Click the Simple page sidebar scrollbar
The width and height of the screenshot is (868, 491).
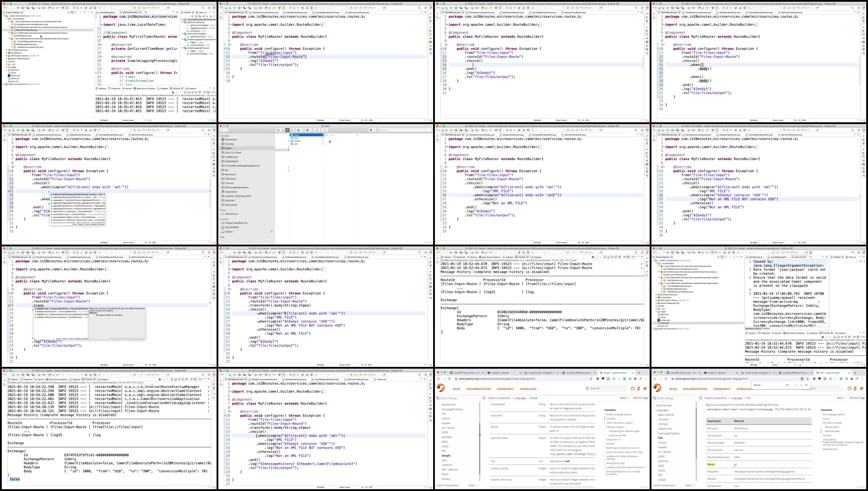click(480, 448)
